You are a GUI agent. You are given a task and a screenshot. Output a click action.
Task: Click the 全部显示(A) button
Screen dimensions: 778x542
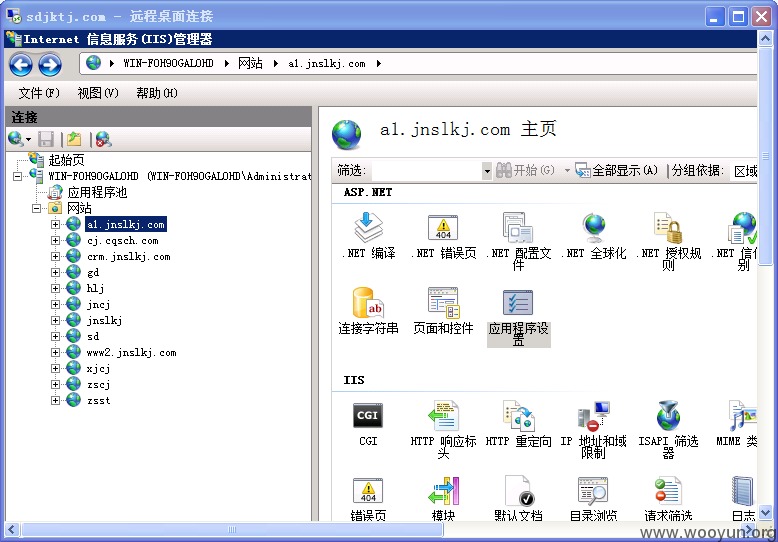coord(617,171)
